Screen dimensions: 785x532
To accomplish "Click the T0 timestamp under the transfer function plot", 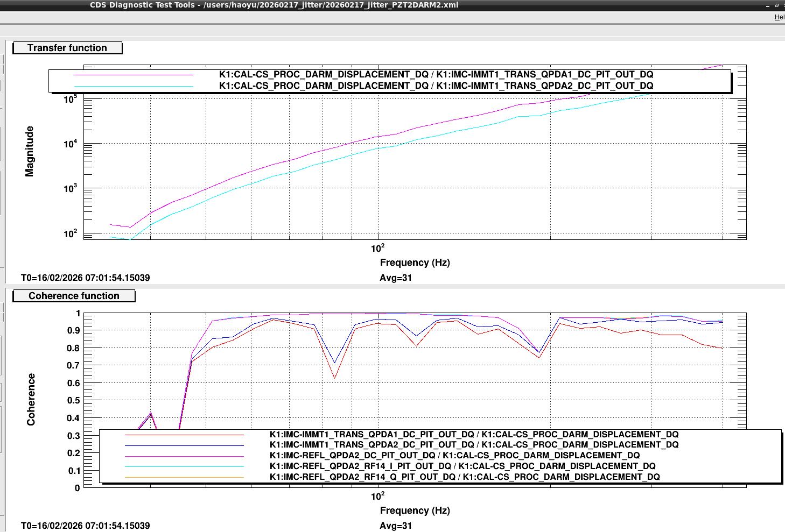I will 85,278.
